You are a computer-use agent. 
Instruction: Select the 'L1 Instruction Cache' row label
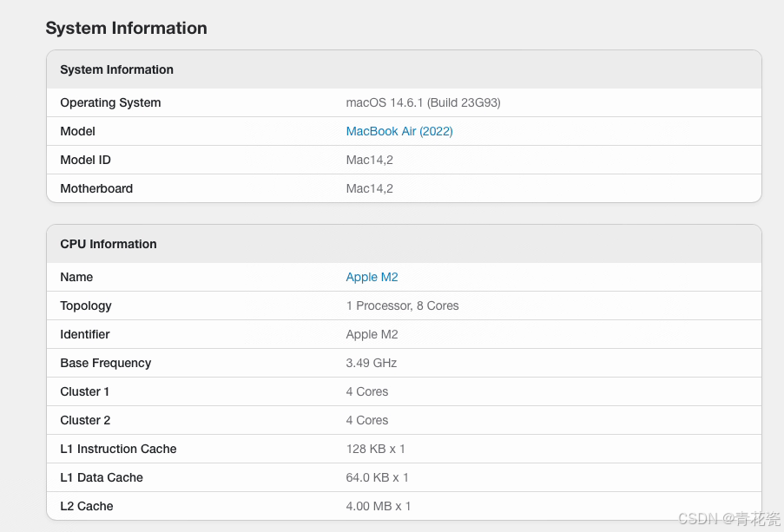(x=118, y=449)
